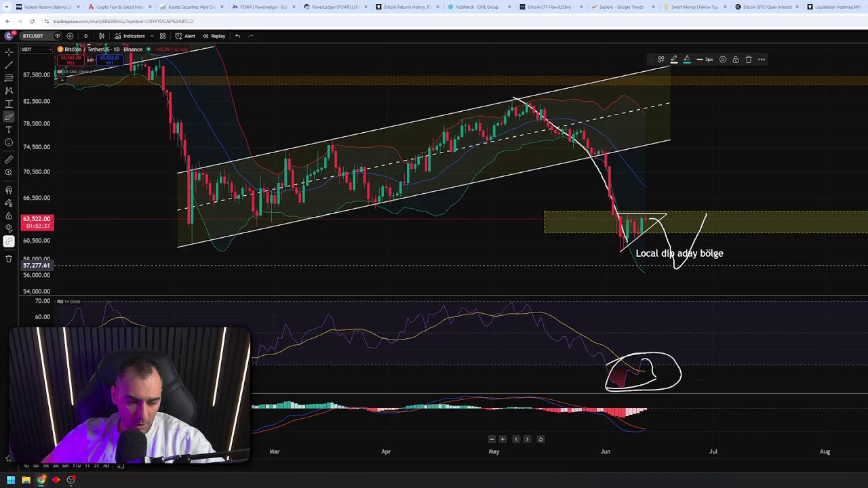Screen dimensions: 868x488
Task: Toggle stay in drawing mode
Action: pos(9,203)
